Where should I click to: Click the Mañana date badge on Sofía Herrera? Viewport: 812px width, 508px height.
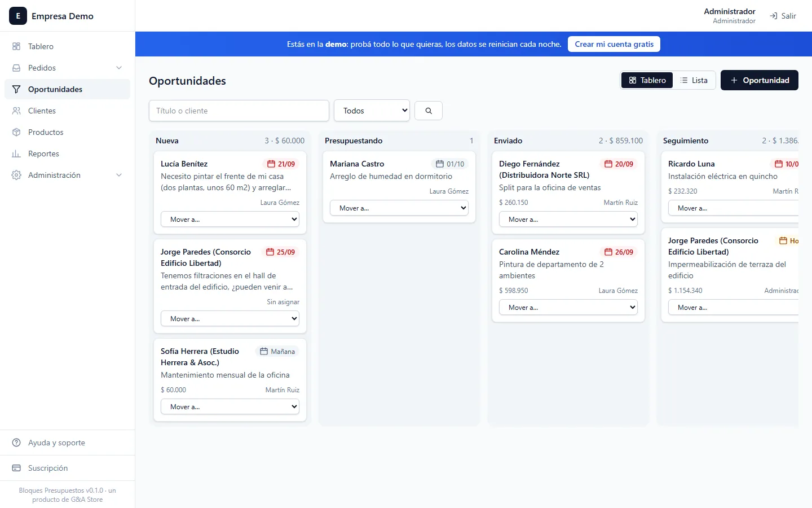[277, 351]
